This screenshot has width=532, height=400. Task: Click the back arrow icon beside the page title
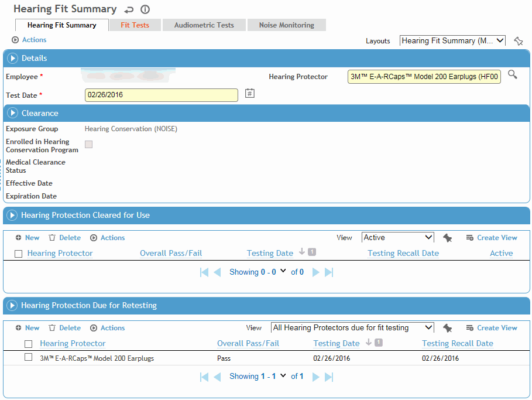click(x=129, y=9)
